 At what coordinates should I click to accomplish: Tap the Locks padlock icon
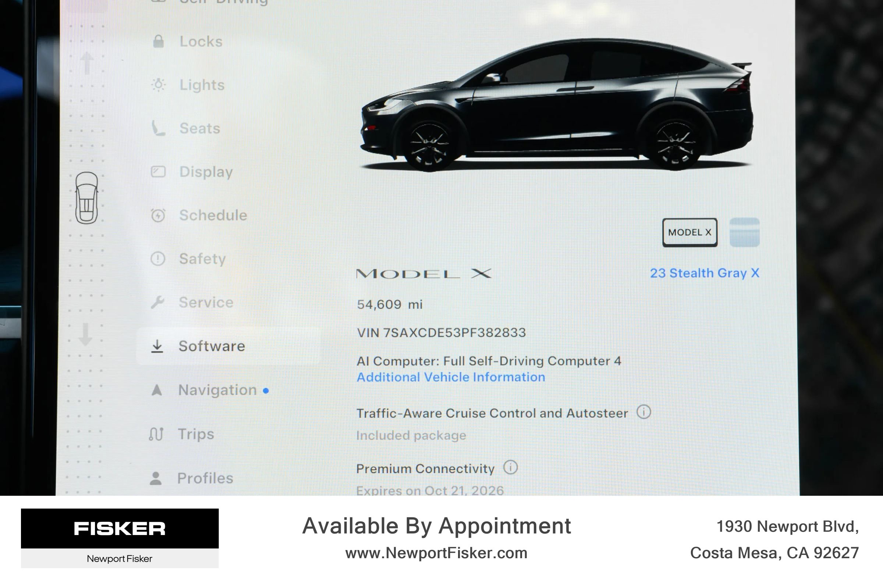pyautogui.click(x=158, y=41)
